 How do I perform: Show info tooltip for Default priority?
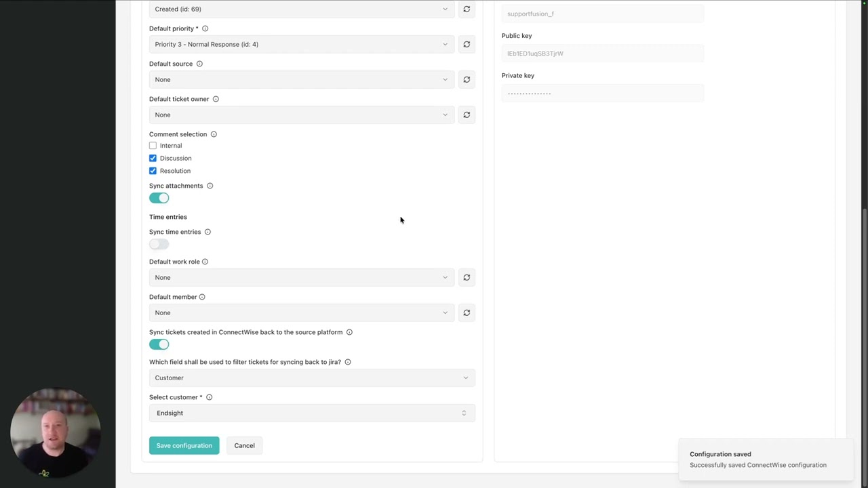[205, 28]
